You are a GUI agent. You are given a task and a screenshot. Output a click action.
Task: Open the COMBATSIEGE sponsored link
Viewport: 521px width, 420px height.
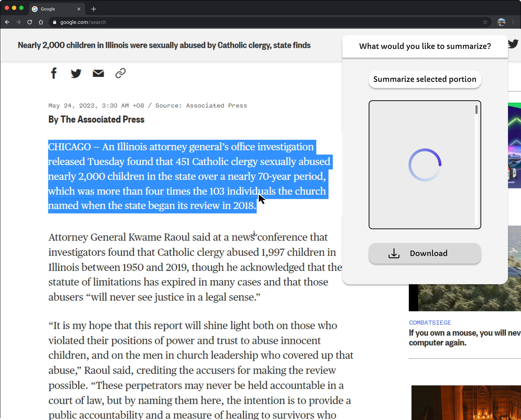(430, 322)
